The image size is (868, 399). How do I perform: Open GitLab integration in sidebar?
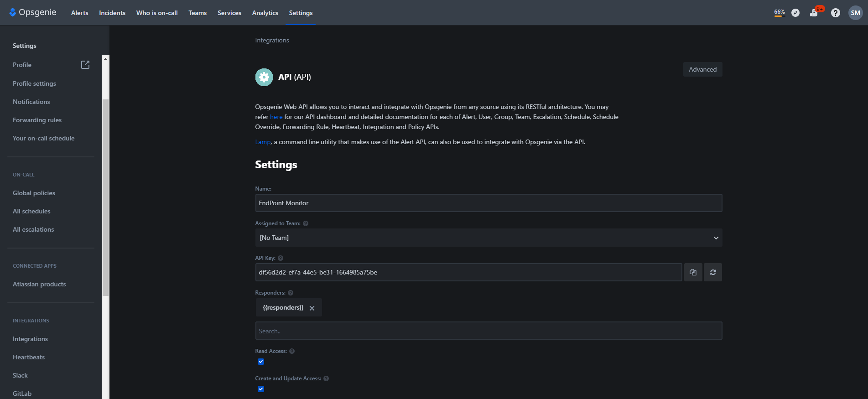click(22, 394)
